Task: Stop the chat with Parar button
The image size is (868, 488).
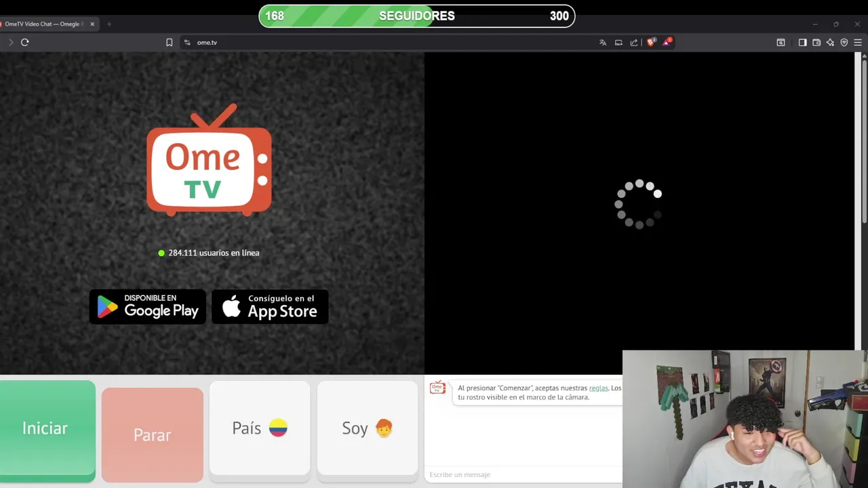Action: tap(153, 434)
